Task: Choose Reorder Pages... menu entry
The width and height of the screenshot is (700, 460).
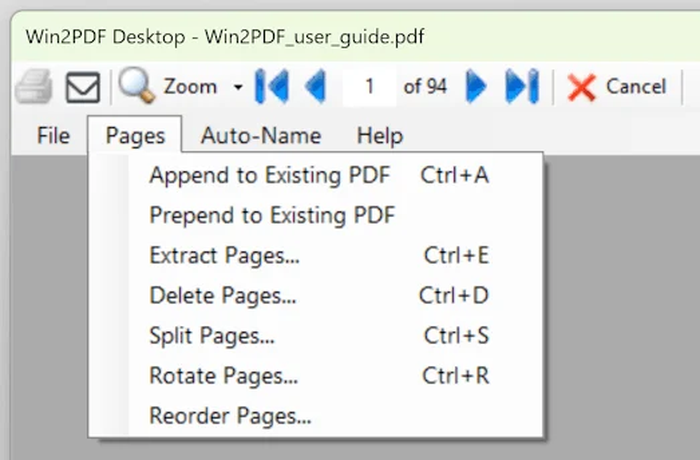Action: tap(316, 416)
